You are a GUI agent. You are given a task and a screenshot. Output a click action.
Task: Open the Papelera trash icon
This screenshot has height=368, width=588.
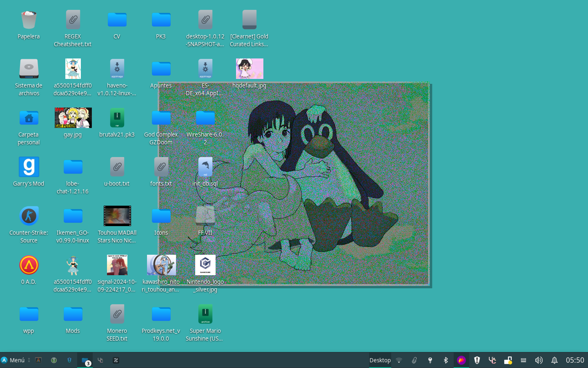coord(29,20)
